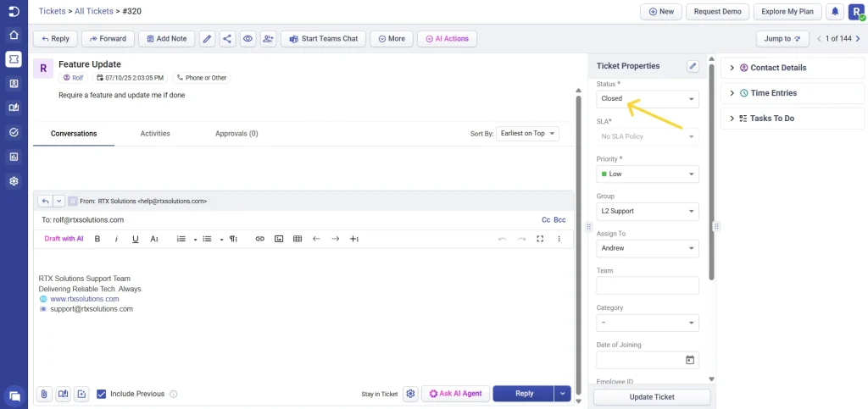Image resolution: width=868 pixels, height=409 pixels.
Task: Open the AI Actions menu
Action: tap(447, 39)
